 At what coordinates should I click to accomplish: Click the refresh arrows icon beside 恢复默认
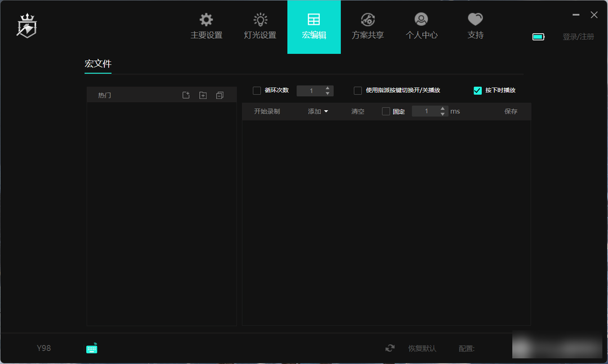[390, 348]
